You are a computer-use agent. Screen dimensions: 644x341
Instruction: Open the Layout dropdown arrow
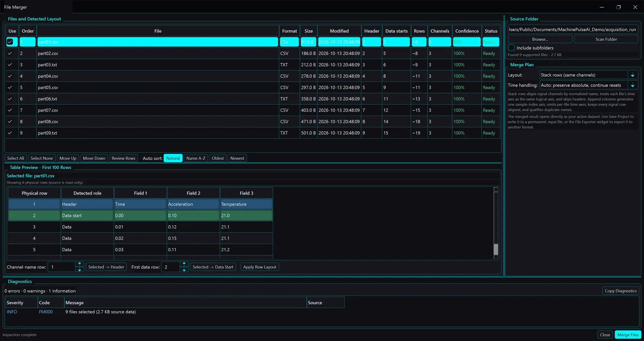click(632, 75)
